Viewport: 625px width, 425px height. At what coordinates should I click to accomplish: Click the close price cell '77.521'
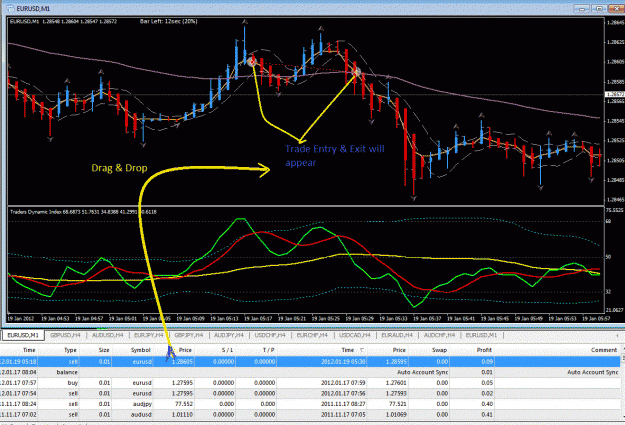(396, 404)
